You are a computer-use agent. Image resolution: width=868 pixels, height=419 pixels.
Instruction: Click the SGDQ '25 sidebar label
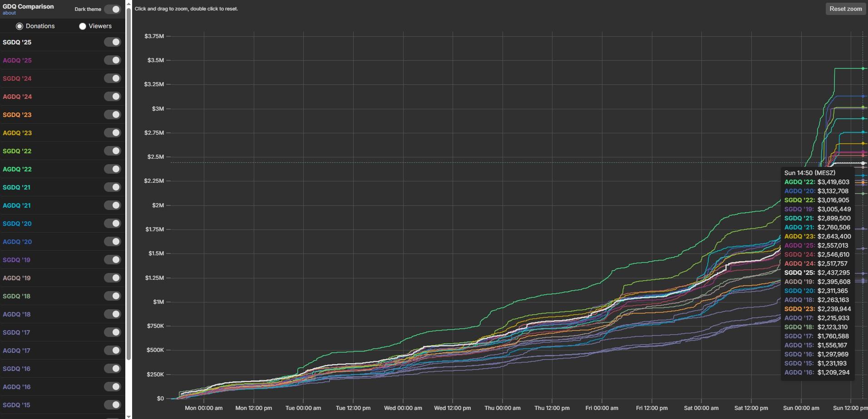coord(17,42)
